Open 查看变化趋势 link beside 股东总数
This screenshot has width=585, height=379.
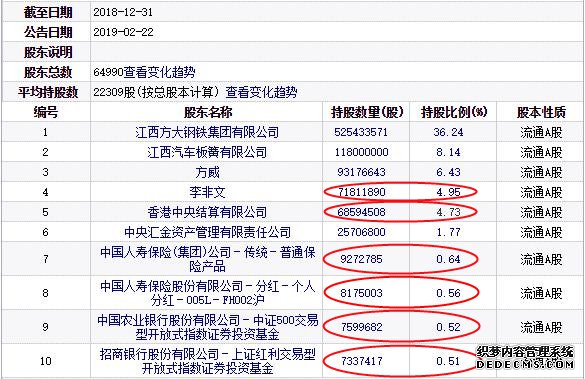[159, 72]
